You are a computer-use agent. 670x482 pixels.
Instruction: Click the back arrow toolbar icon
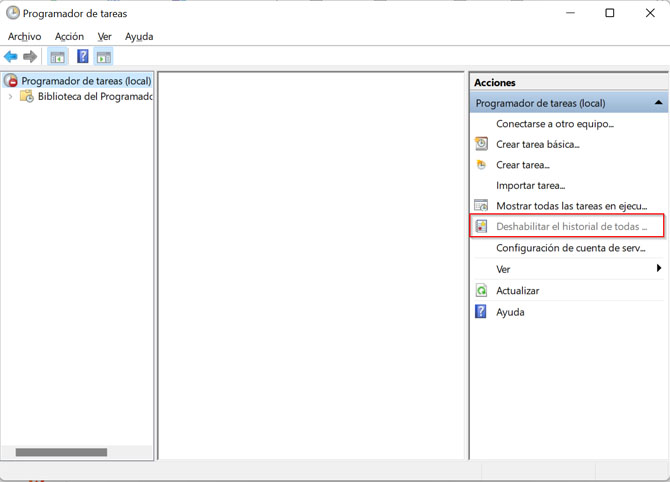11,57
